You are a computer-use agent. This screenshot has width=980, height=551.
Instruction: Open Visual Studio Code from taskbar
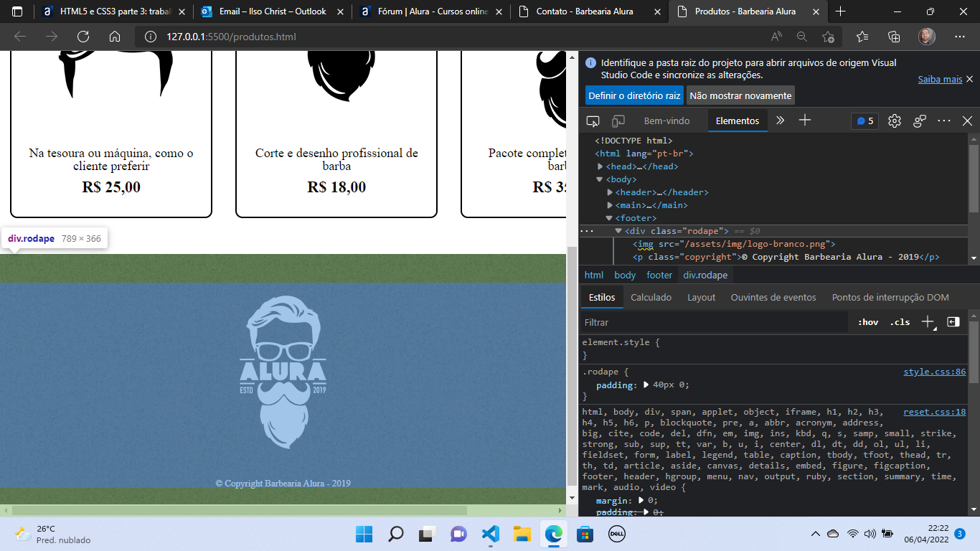click(x=490, y=534)
